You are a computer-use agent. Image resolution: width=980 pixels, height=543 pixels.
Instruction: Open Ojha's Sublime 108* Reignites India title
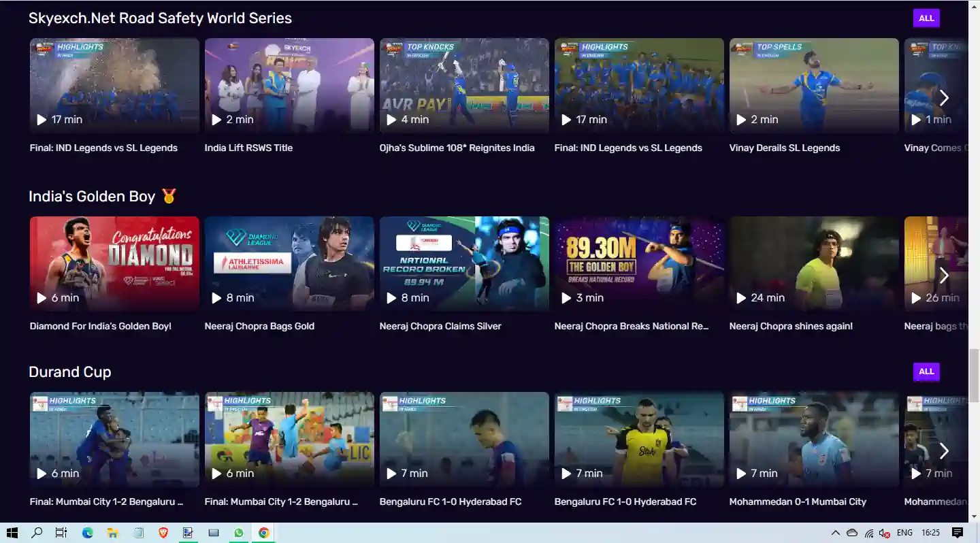pyautogui.click(x=457, y=148)
